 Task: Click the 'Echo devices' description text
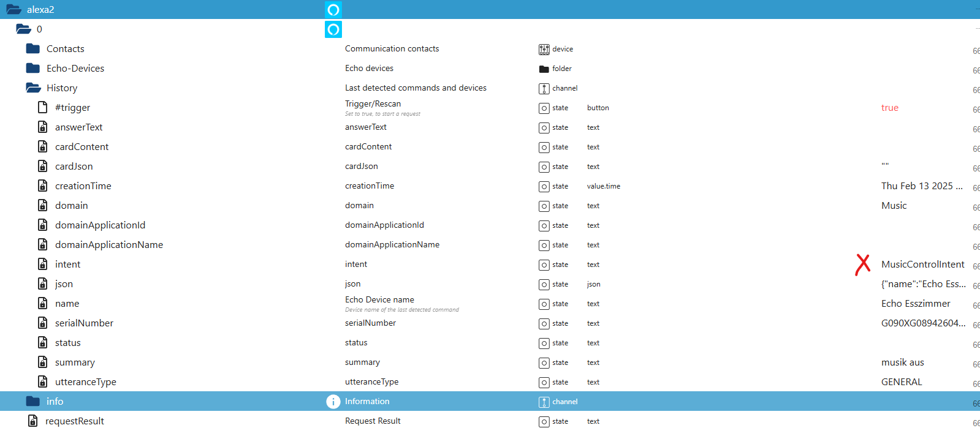[369, 69]
